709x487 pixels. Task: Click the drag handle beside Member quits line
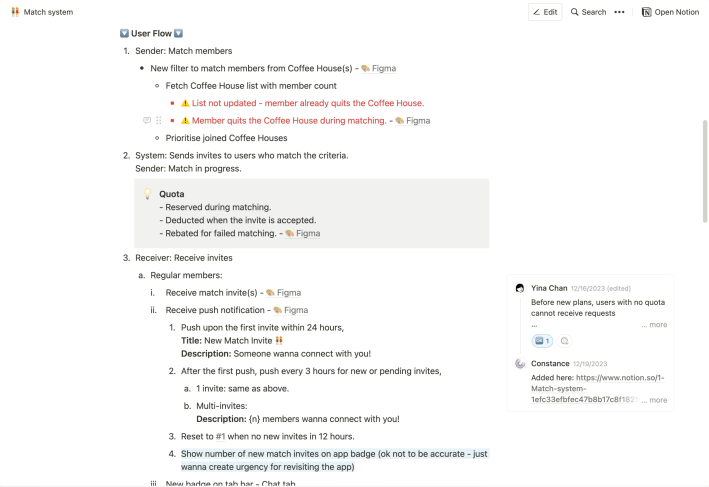[159, 120]
